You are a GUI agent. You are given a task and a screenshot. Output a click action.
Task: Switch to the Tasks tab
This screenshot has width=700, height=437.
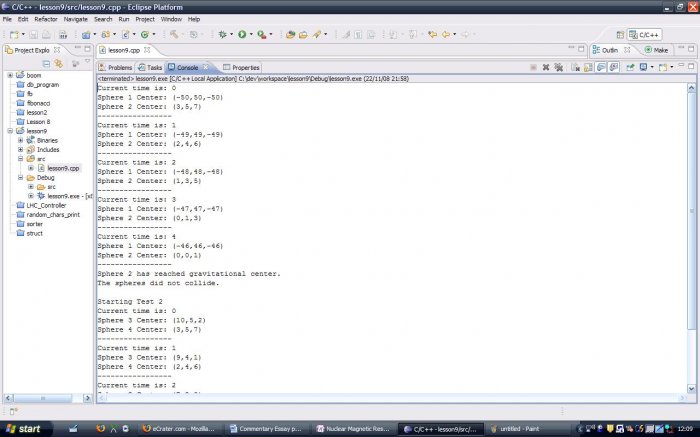pos(150,67)
